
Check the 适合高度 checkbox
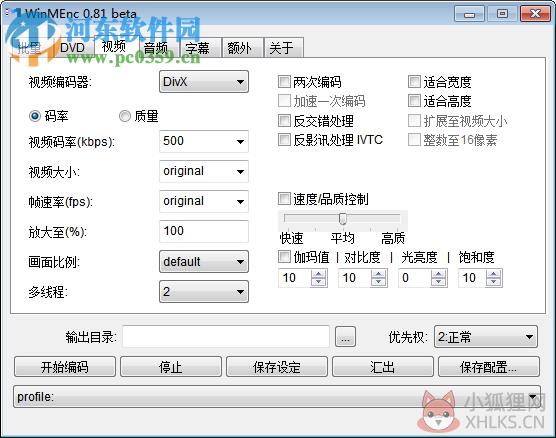414,101
